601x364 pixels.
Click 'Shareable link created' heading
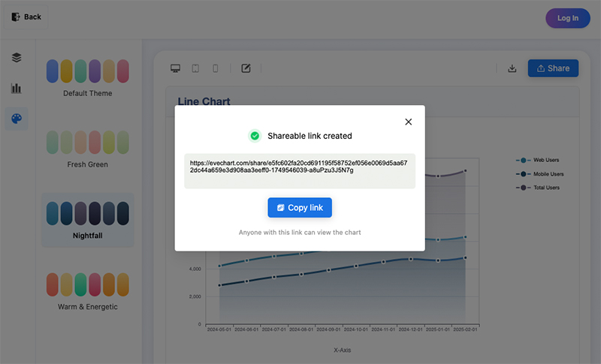(x=310, y=136)
